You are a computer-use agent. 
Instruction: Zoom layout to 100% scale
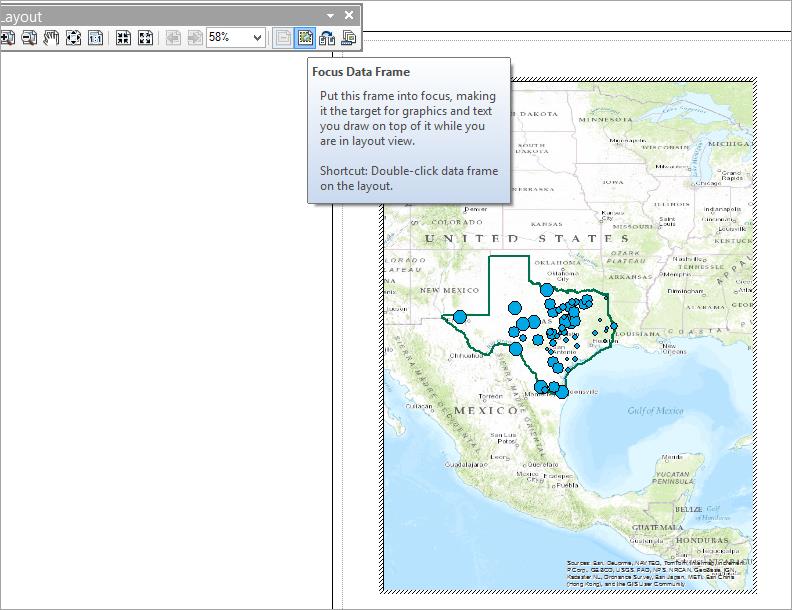pyautogui.click(x=95, y=38)
